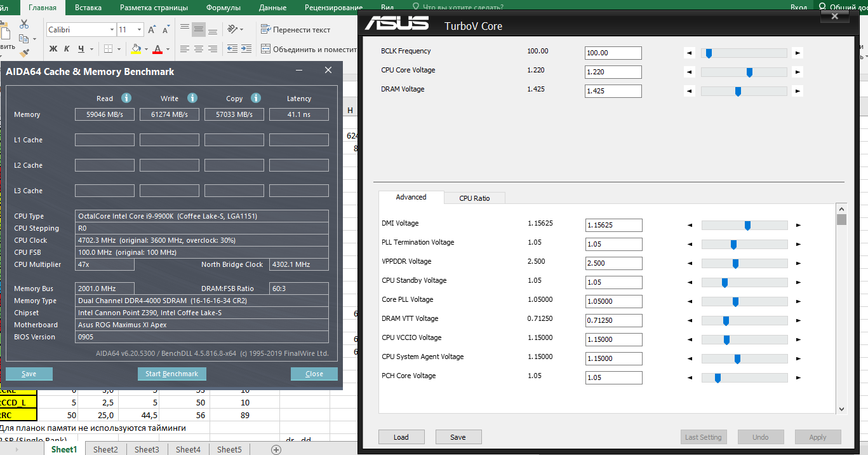
Task: Align text right in Excel ribbon
Action: click(x=213, y=49)
